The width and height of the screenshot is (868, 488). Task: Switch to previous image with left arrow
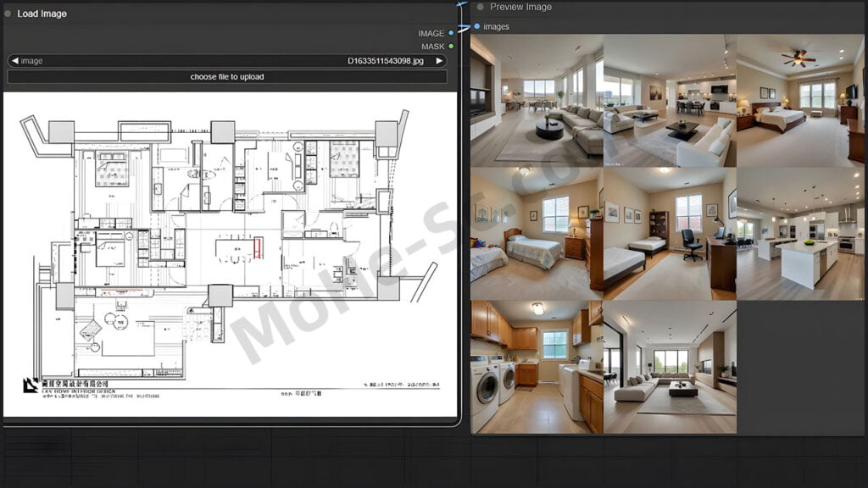click(14, 61)
